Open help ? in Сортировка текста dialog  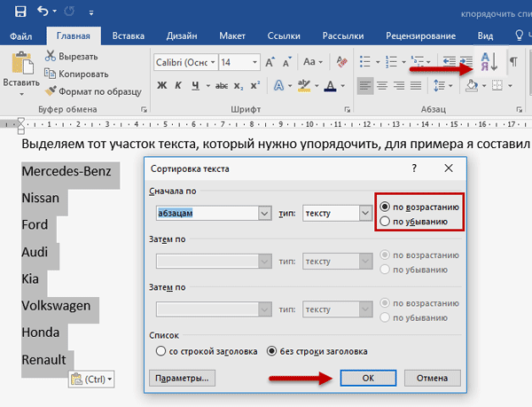click(x=414, y=168)
